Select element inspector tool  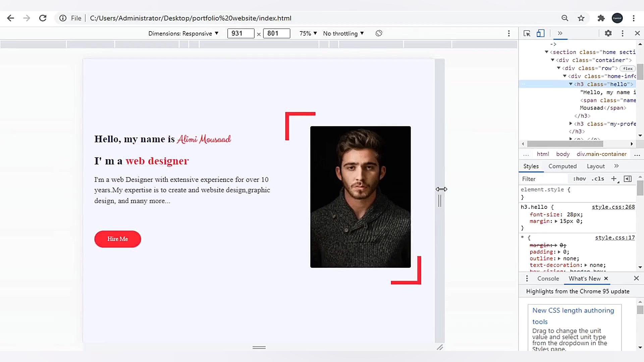(527, 33)
